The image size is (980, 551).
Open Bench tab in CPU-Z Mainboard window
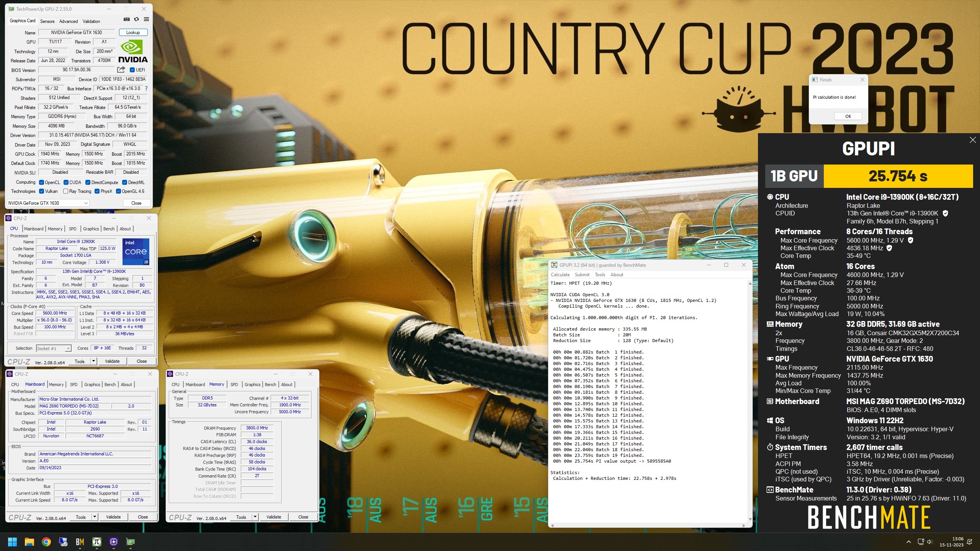tap(110, 385)
